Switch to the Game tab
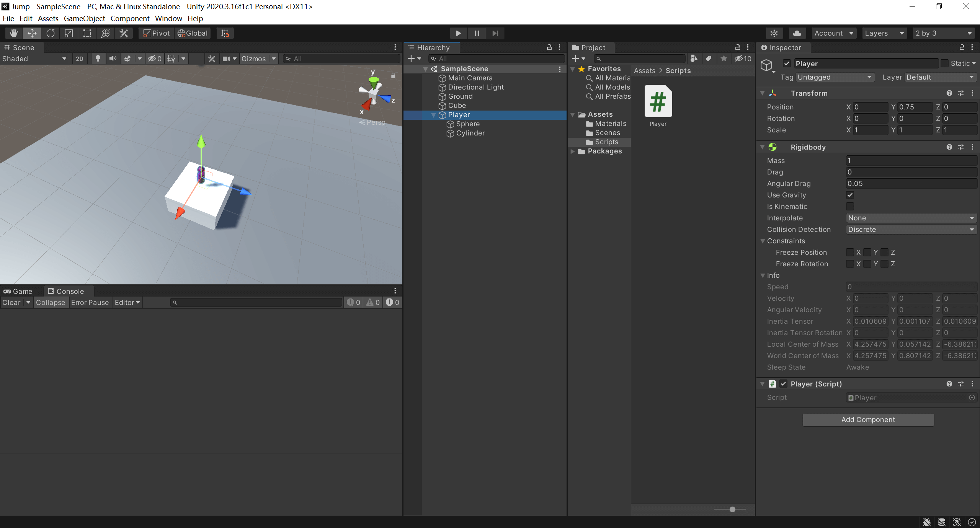 point(18,291)
